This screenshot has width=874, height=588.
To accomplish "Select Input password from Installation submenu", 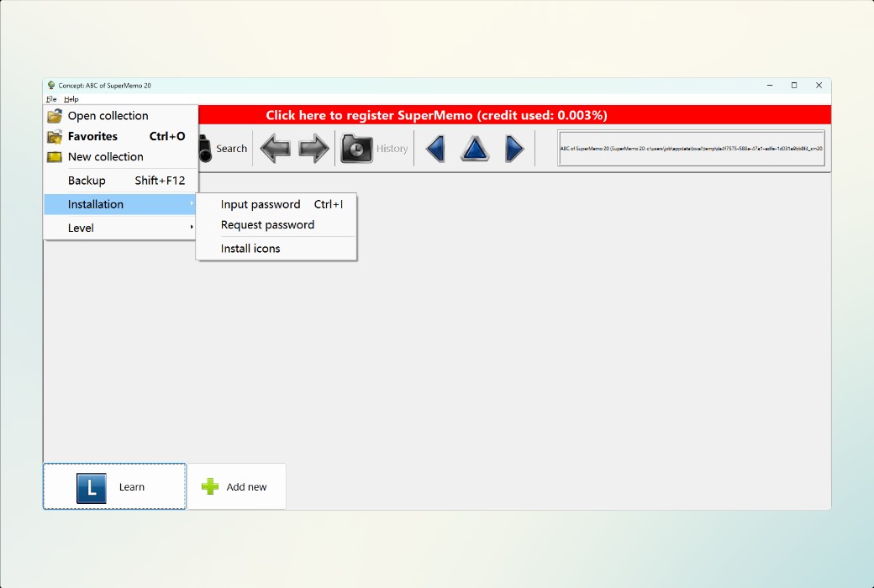I will coord(259,203).
